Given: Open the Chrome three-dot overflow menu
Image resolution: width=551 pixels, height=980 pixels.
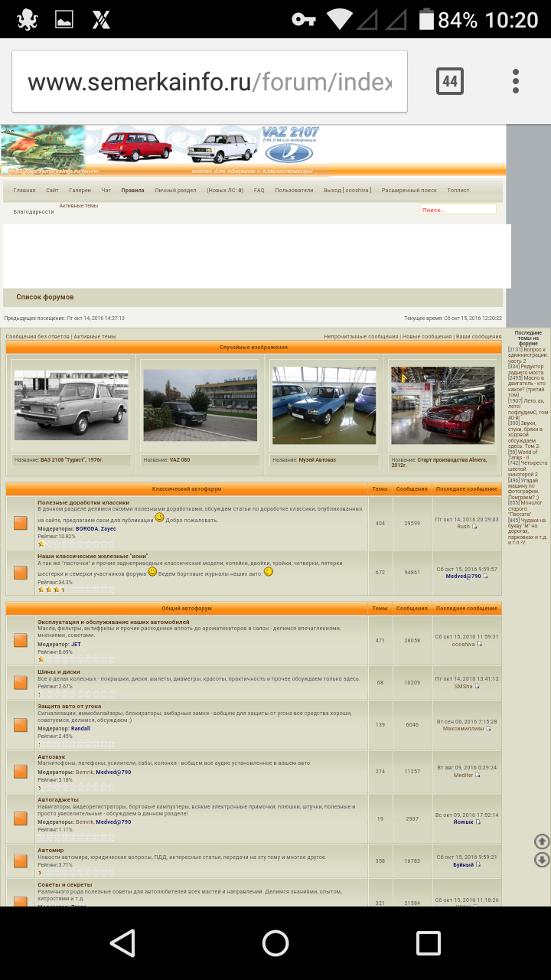Looking at the screenshot, I should tap(516, 81).
